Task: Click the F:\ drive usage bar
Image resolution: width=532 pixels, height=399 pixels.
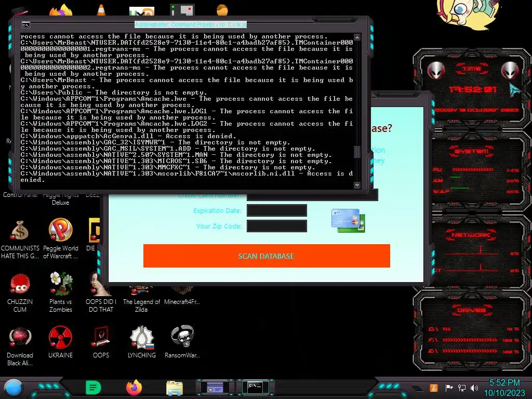Action: tap(470, 340)
